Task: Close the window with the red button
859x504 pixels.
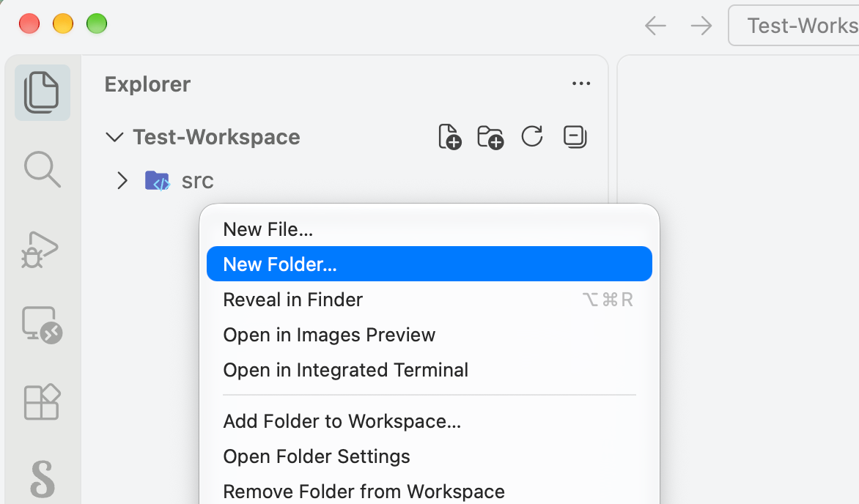Action: click(29, 24)
